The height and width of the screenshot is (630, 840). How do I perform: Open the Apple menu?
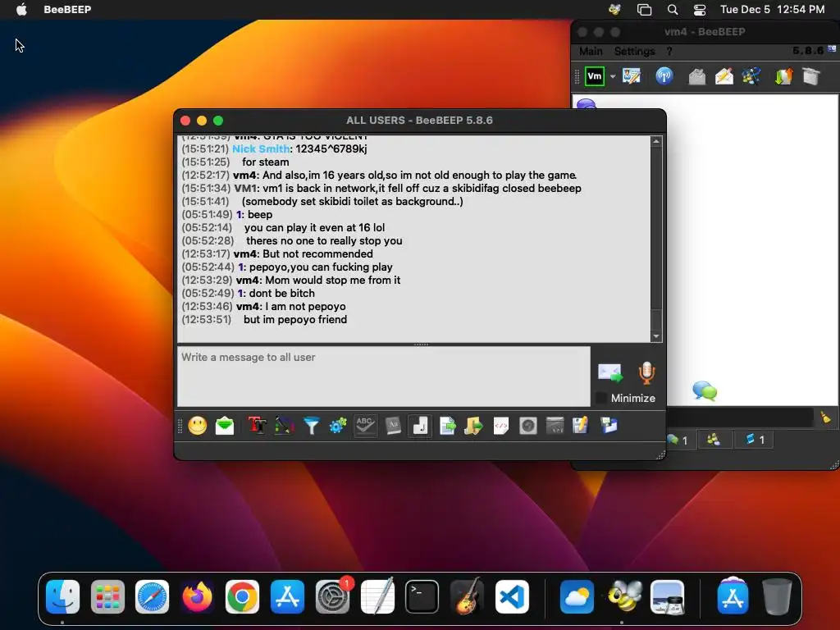coord(22,9)
